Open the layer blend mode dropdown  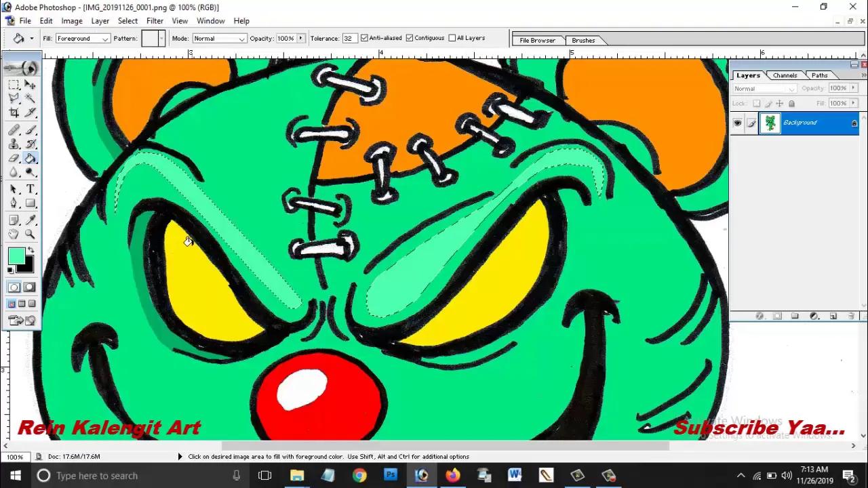coord(765,89)
